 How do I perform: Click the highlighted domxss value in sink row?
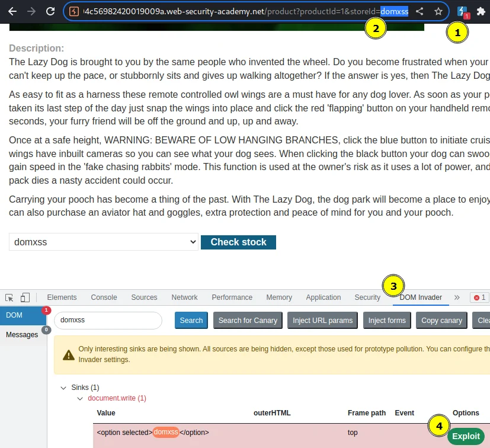click(166, 433)
